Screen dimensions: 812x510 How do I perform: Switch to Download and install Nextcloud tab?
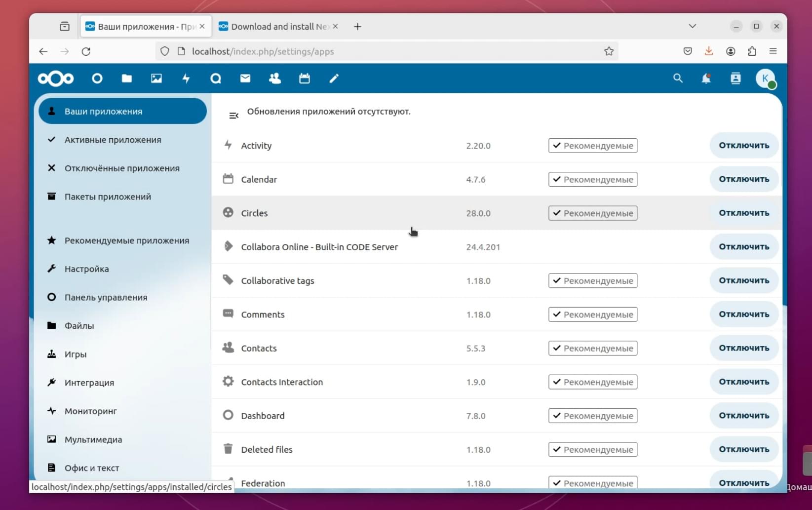point(279,27)
